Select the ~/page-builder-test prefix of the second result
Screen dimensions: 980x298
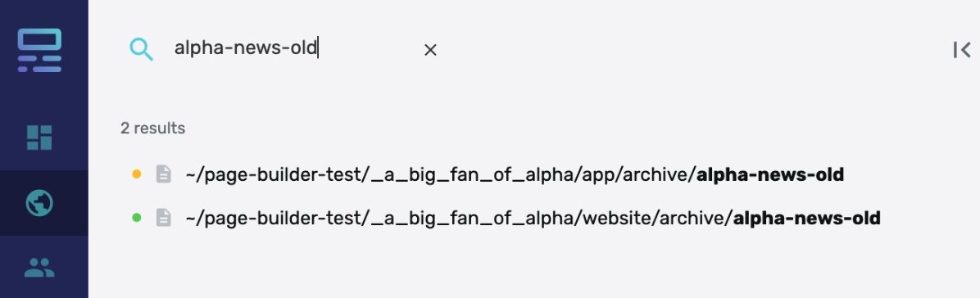click(273, 218)
